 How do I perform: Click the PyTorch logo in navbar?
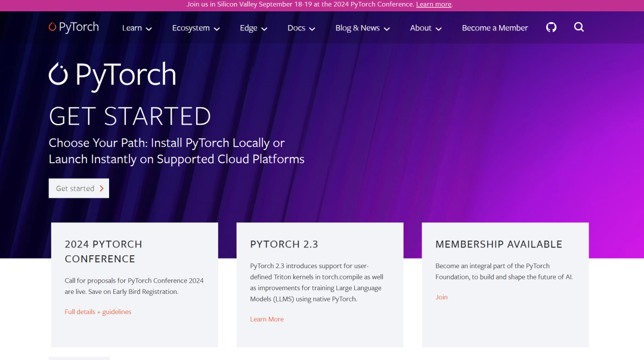coord(73,27)
